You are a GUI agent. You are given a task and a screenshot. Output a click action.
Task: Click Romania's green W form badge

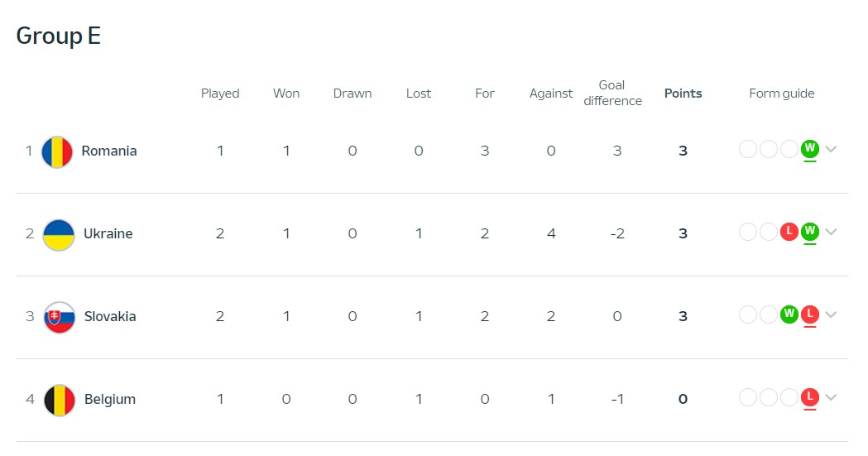(810, 148)
